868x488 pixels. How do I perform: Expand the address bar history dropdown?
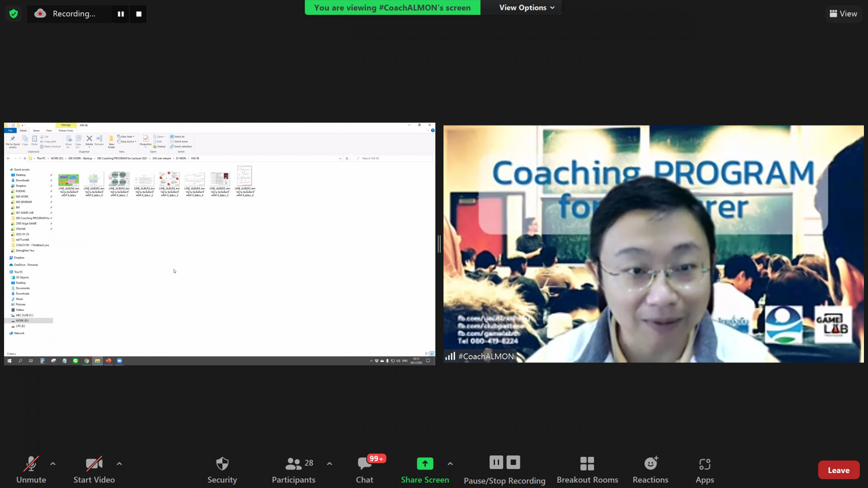[340, 159]
